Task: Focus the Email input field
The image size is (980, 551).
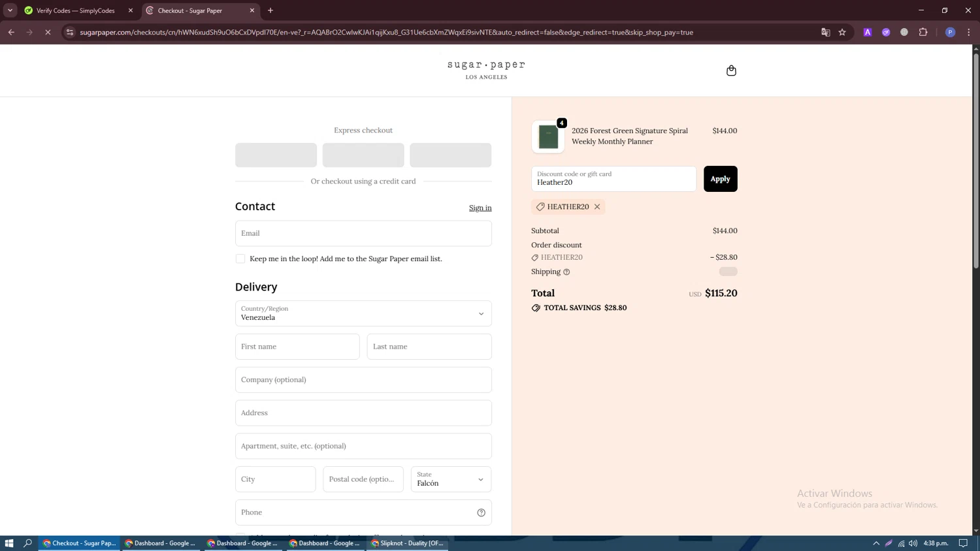Action: (363, 234)
